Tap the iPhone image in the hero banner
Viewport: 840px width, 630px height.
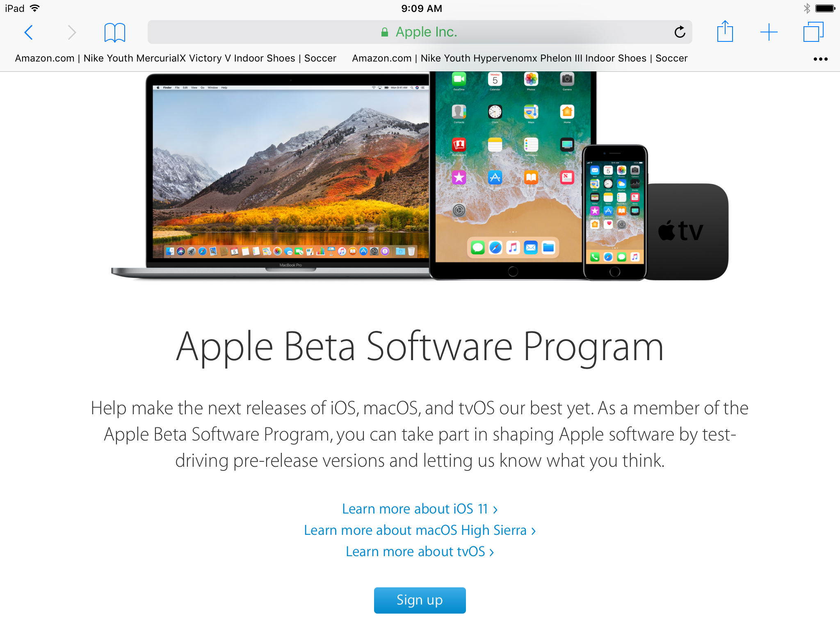point(614,212)
